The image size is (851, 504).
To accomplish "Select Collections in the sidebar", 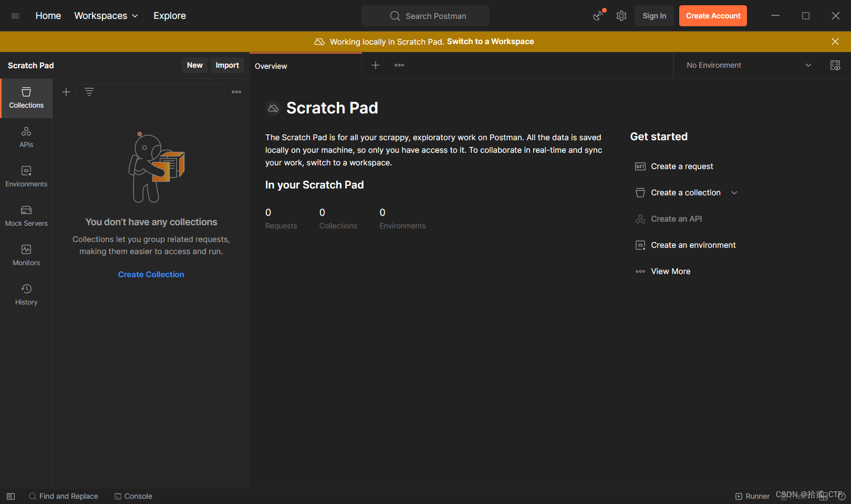I will click(26, 98).
